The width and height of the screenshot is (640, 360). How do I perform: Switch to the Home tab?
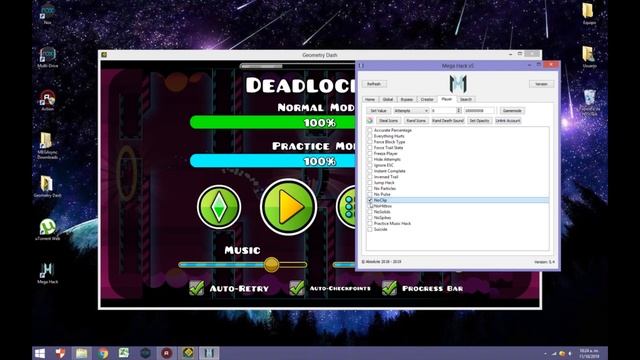pyautogui.click(x=370, y=99)
